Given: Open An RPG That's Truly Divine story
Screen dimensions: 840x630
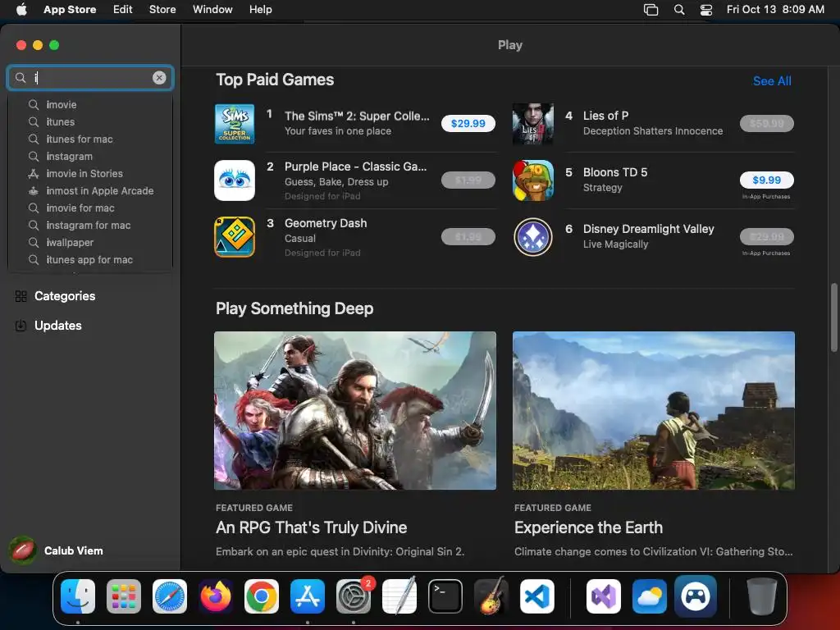Looking at the screenshot, I should [311, 527].
